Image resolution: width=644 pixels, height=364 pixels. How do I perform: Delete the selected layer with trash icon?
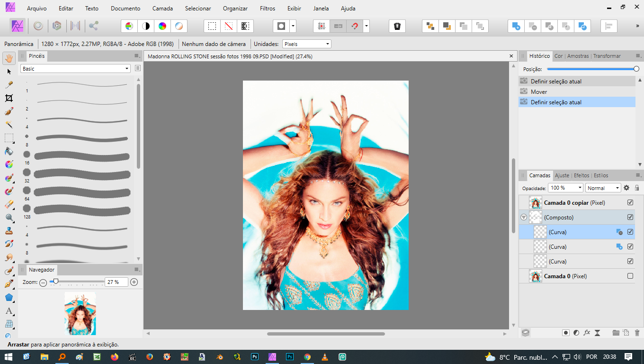(637, 333)
